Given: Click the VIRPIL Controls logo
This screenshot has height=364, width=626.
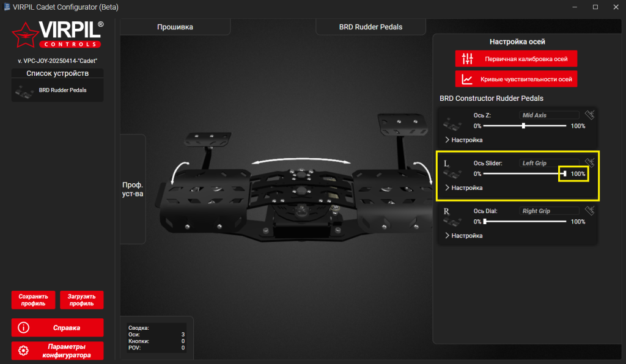Looking at the screenshot, I should coord(57,34).
